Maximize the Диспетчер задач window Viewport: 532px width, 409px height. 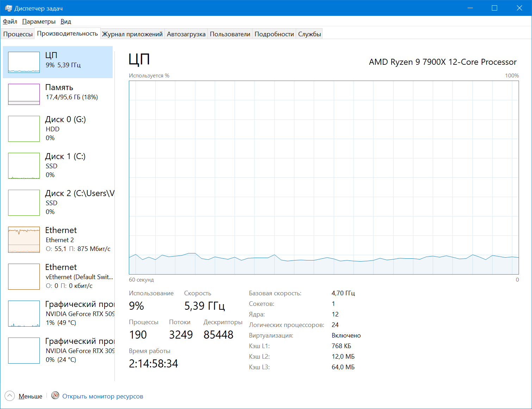(495, 8)
